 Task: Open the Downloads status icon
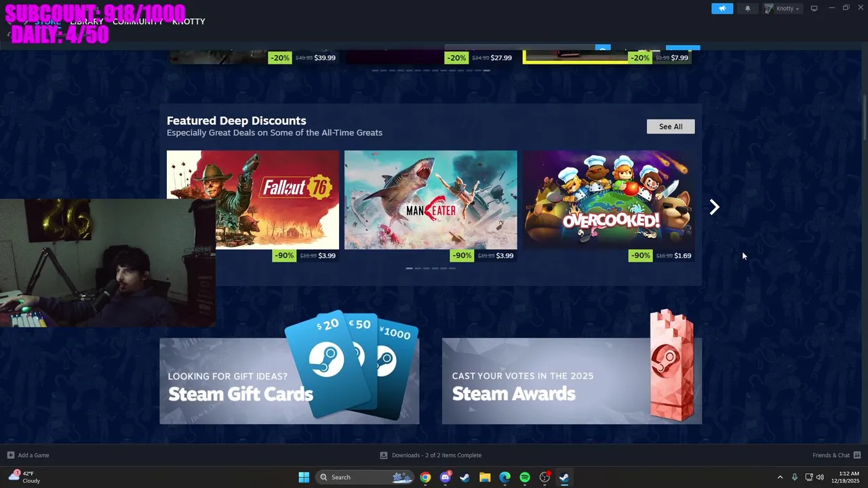384,455
